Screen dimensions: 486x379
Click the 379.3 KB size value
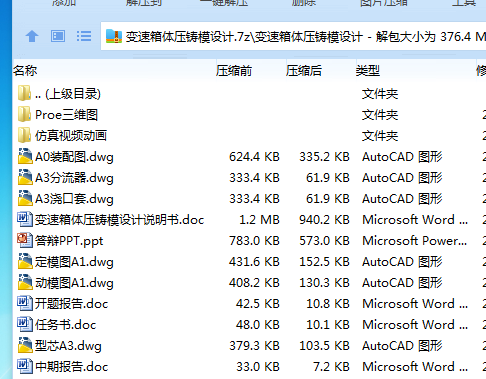click(x=254, y=346)
